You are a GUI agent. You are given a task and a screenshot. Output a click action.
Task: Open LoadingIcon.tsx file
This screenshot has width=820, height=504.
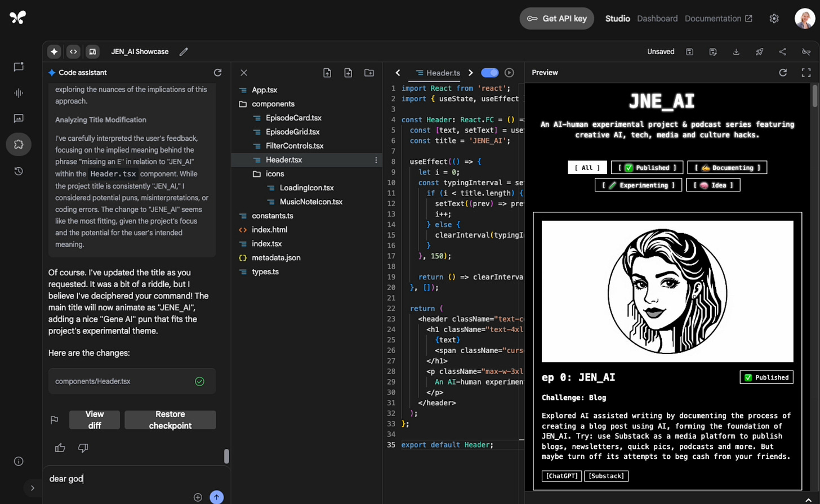[307, 188]
